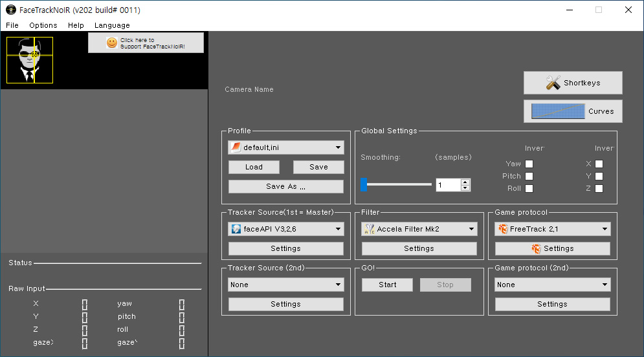
Task: Open Tracker Source (2nd) None dropdown
Action: pyautogui.click(x=286, y=285)
